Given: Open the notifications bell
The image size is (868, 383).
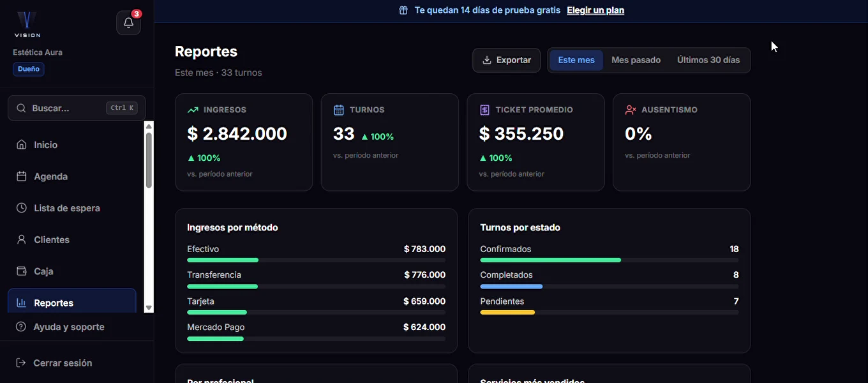Looking at the screenshot, I should 128,23.
